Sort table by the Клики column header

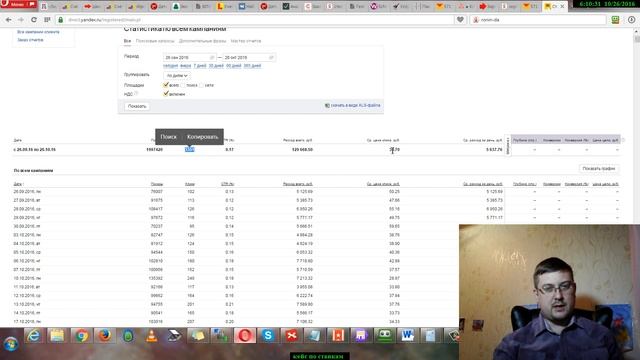(190, 184)
